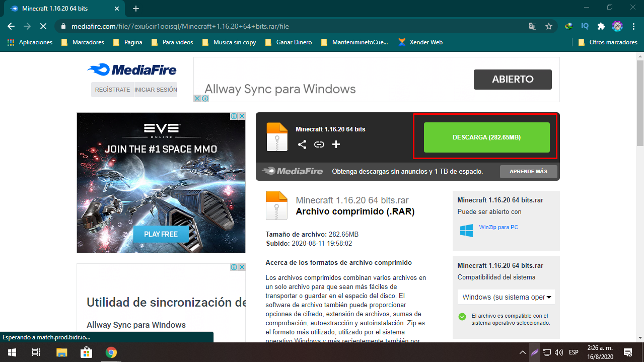Open the Para videos bookmark folder

pos(171,42)
